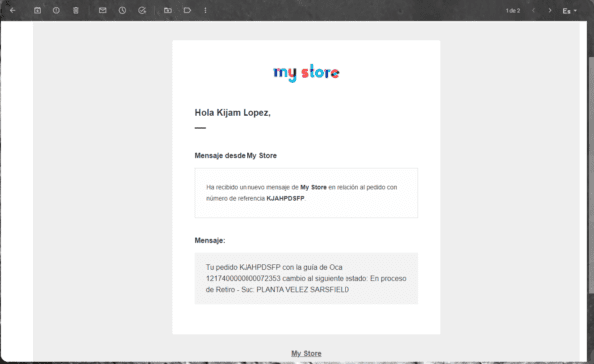
Task: Expand the Es input language dropdown
Action: coord(569,11)
